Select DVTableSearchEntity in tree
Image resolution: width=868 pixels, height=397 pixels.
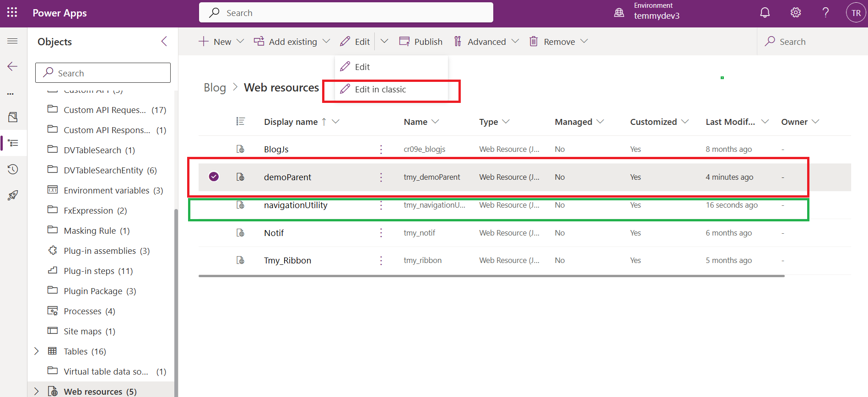coord(102,170)
